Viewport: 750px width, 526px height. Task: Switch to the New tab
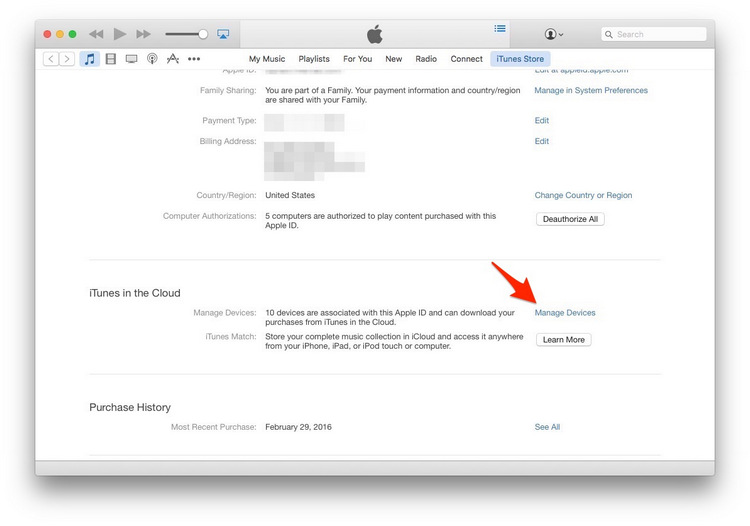(x=394, y=59)
